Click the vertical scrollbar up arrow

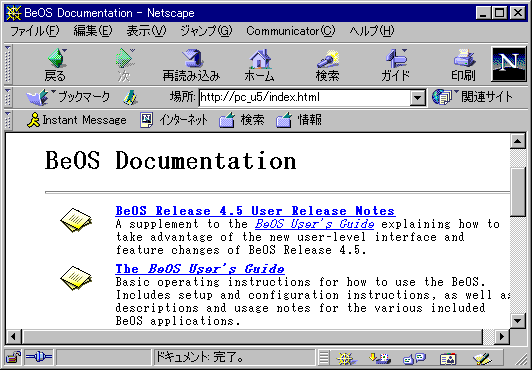point(518,141)
